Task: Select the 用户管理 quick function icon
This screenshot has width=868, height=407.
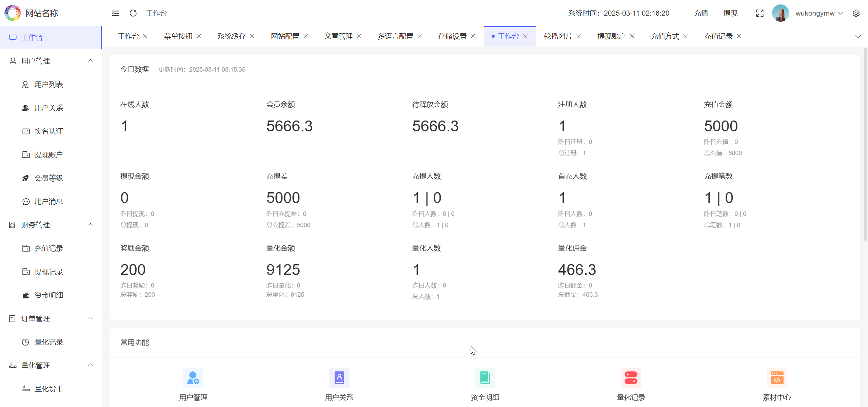Action: click(193, 378)
